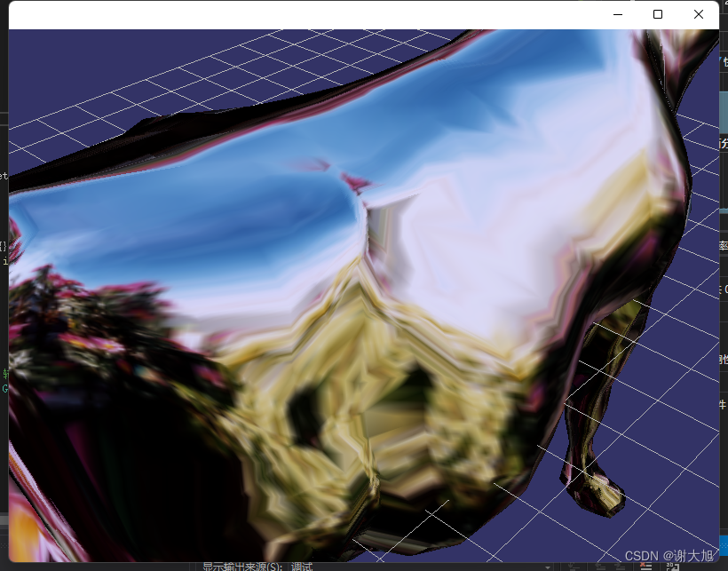Minimize the render window

coord(618,14)
